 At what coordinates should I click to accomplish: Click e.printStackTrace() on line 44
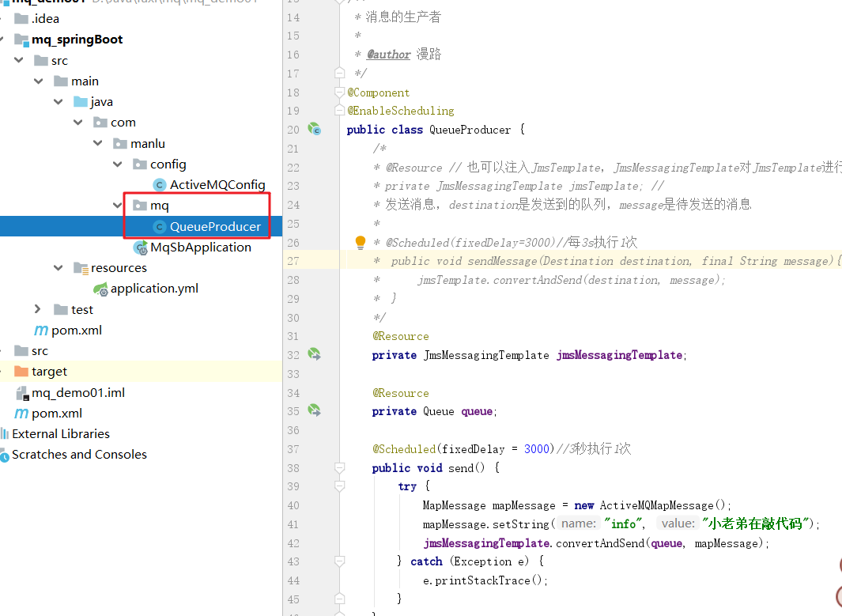[483, 580]
